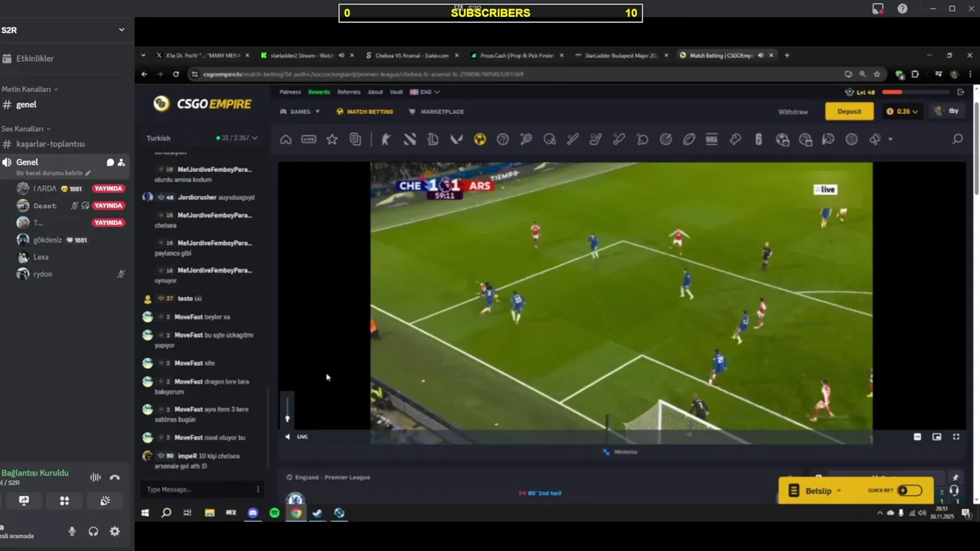Open MATCH BETTING section
Screen dimensions: 980x551
tap(364, 112)
